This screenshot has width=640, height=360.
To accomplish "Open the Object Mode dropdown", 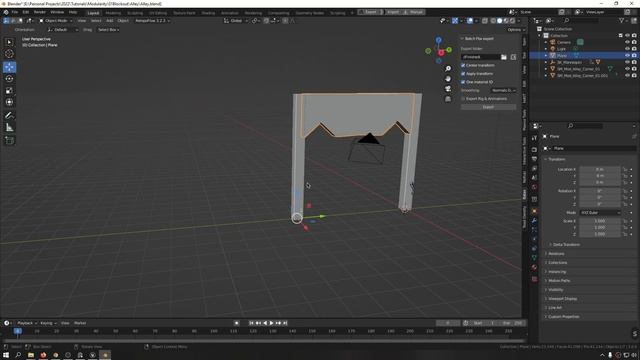I will coord(55,20).
